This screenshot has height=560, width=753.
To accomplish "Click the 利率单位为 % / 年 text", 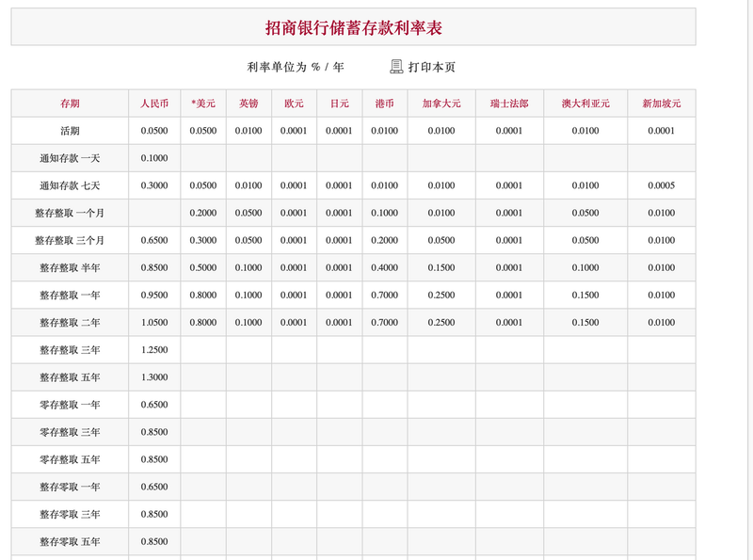I will pos(296,68).
